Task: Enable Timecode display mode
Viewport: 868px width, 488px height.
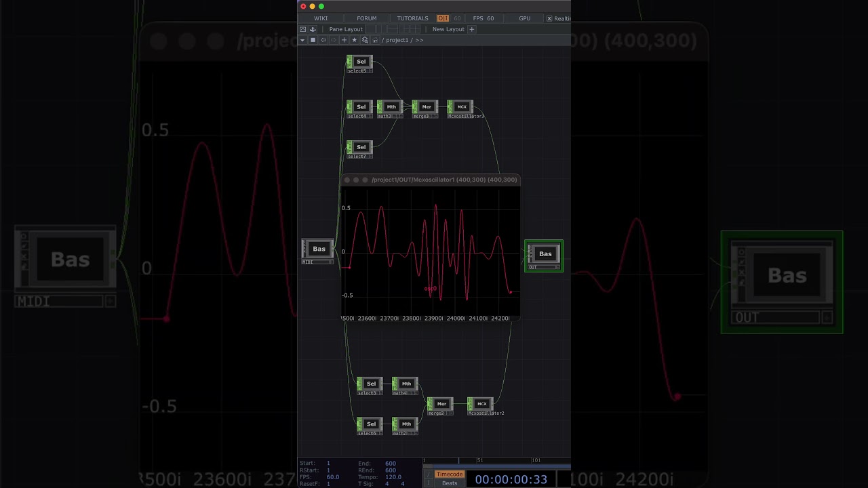Action: coord(450,474)
